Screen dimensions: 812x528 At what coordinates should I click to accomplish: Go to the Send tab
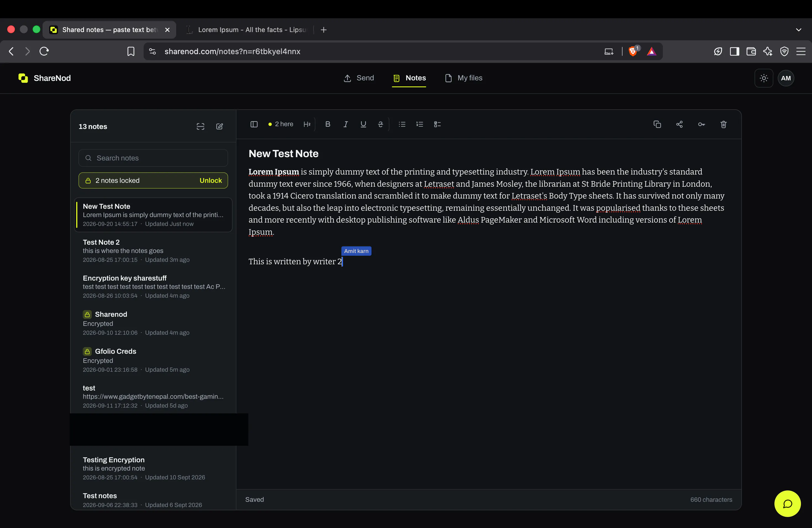358,78
